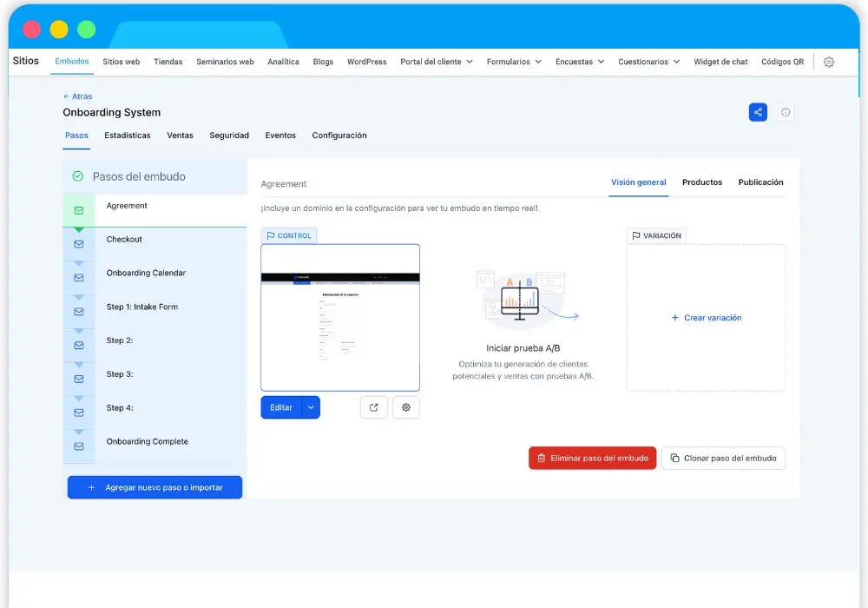Click the Crear variación link
The height and width of the screenshot is (608, 868).
706,318
